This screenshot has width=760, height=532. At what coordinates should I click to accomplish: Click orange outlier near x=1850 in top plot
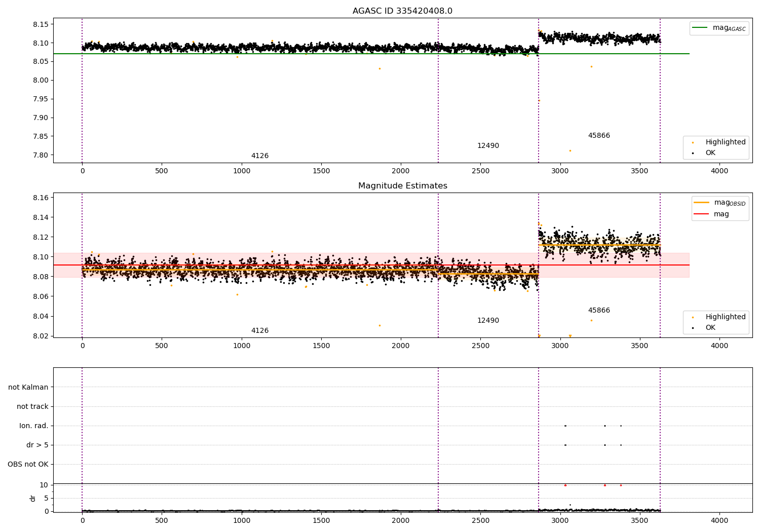tap(379, 68)
